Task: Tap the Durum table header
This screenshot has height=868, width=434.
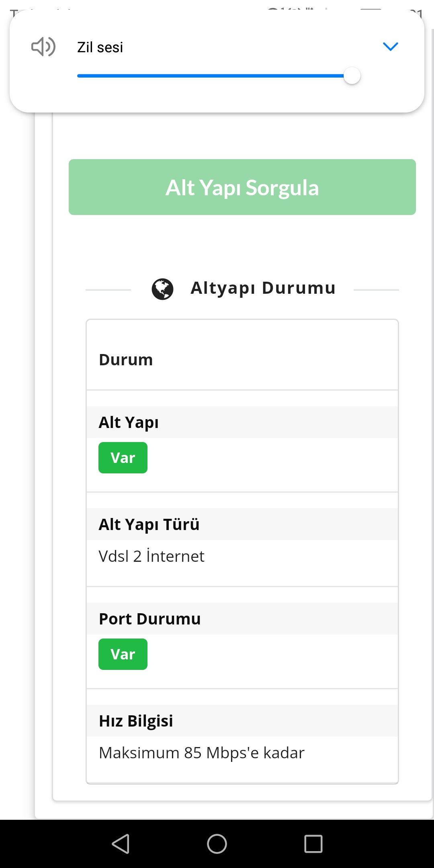Action: (126, 360)
